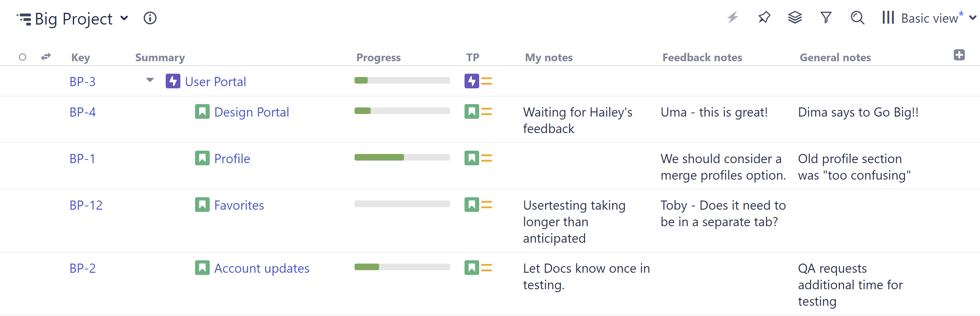Open issue BP-12 Favorites link
The height and width of the screenshot is (316, 980).
point(239,205)
